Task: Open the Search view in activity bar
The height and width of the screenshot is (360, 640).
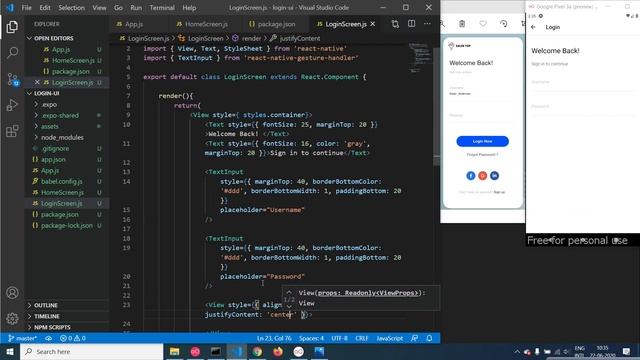Action: pyautogui.click(x=12, y=53)
